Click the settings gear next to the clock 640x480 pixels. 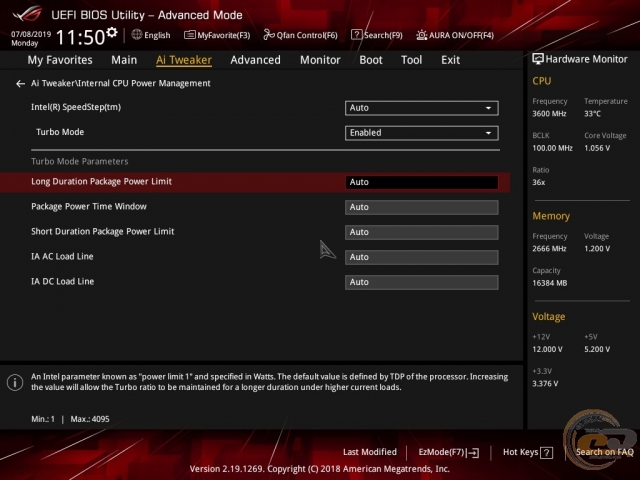click(x=112, y=32)
